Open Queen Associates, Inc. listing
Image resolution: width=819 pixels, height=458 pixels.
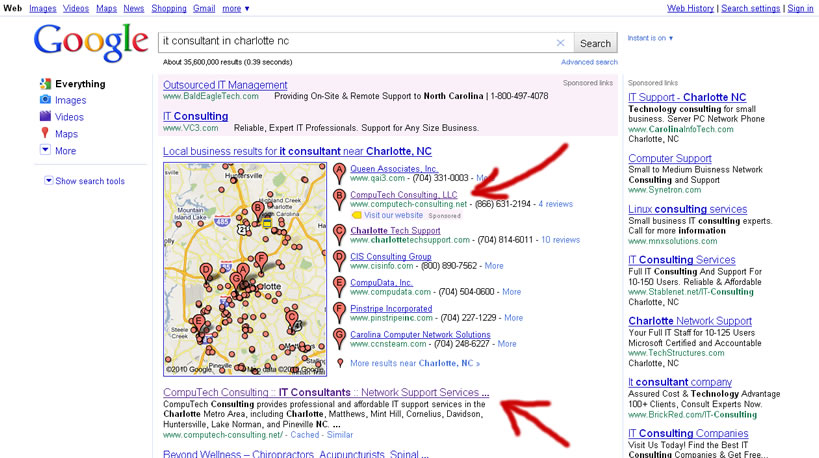tap(394, 169)
